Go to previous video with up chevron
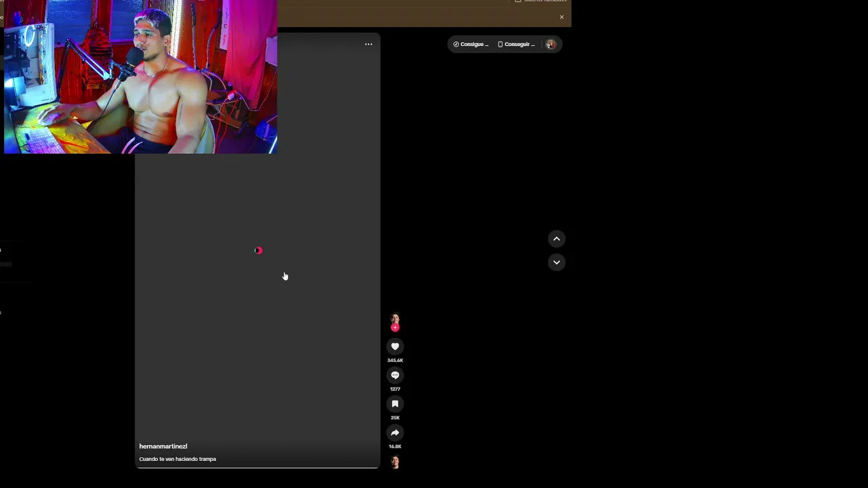868x488 pixels. [556, 239]
